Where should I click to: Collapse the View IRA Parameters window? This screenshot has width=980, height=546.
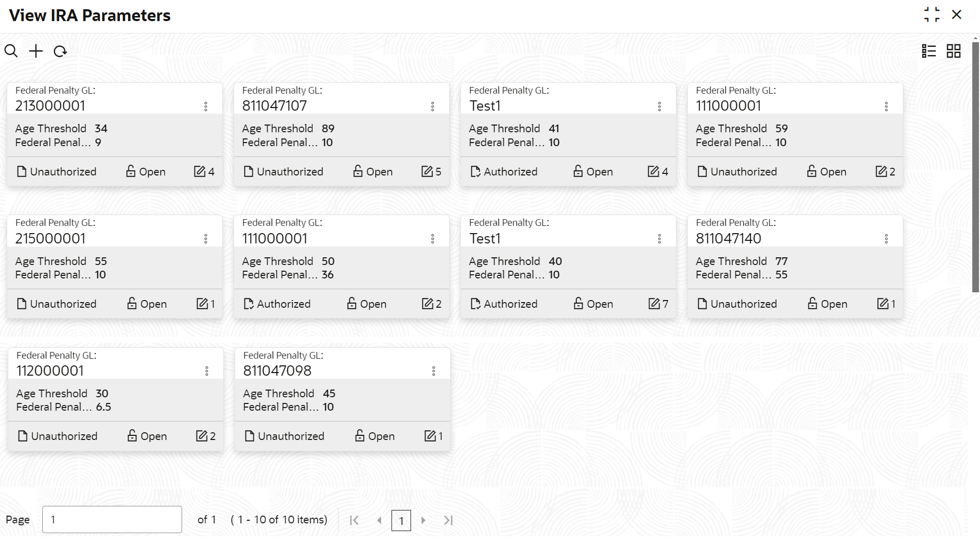[932, 14]
